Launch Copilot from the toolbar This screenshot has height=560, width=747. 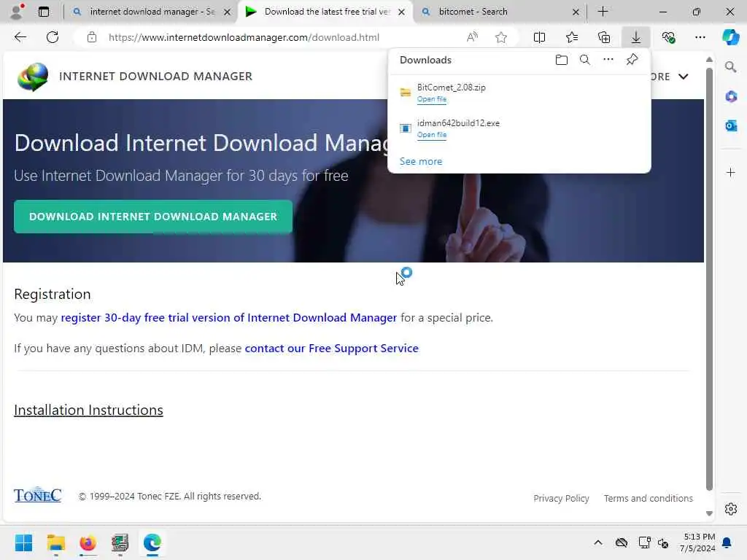(x=730, y=37)
